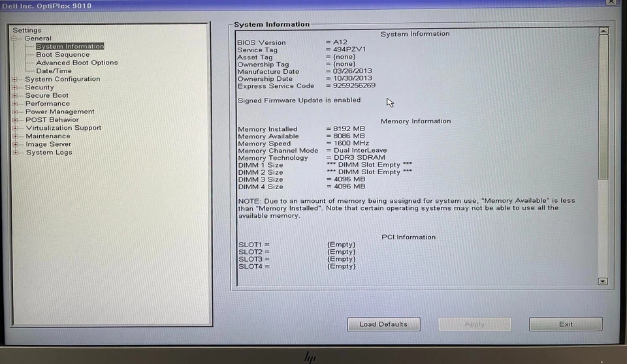Click Memory Technology value DDR3 SDRAM

(359, 157)
